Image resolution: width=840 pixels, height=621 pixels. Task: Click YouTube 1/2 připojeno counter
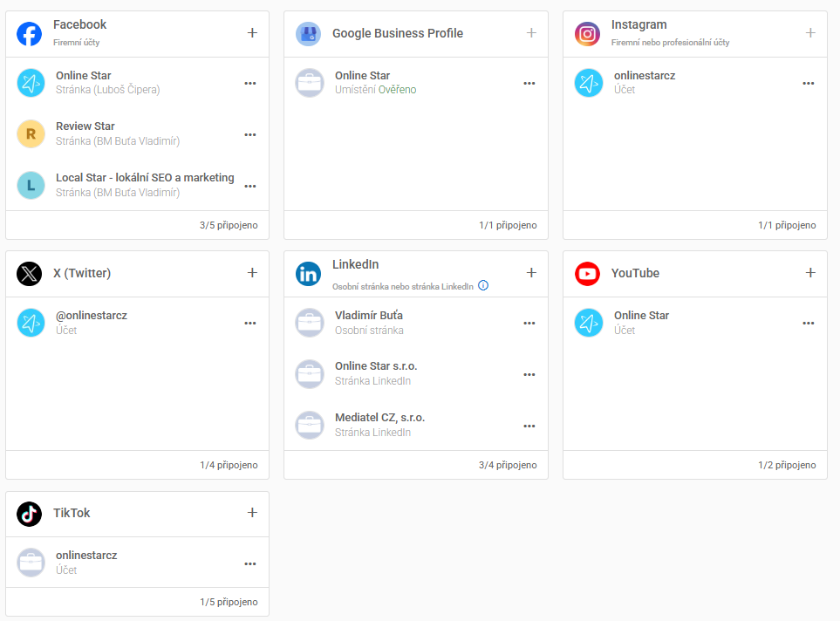(787, 465)
